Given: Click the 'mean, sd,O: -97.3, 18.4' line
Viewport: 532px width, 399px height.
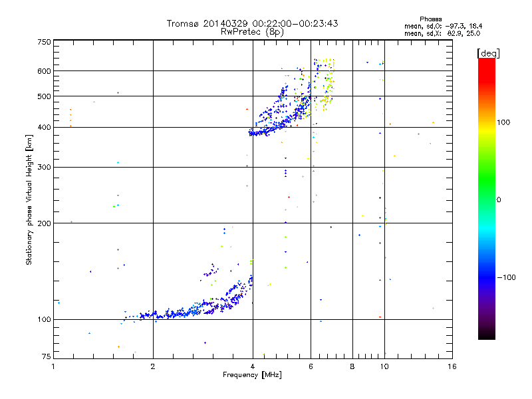Looking at the screenshot, I should 443,27.
